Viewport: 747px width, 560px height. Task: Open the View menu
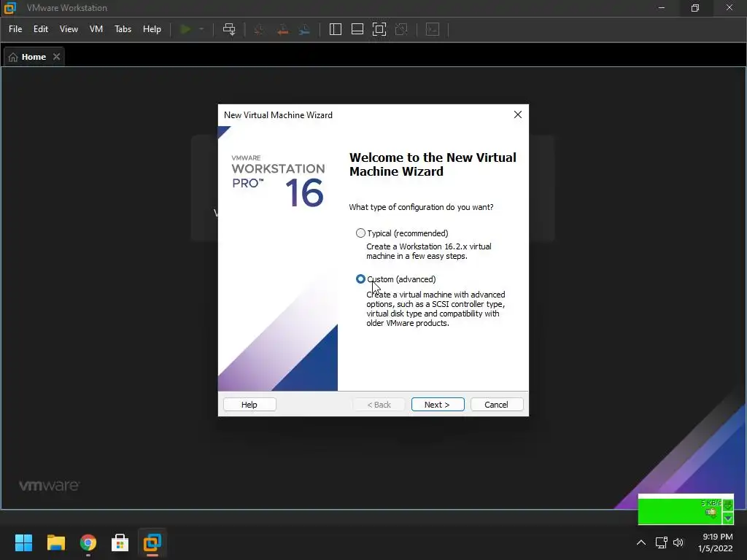[x=69, y=29]
